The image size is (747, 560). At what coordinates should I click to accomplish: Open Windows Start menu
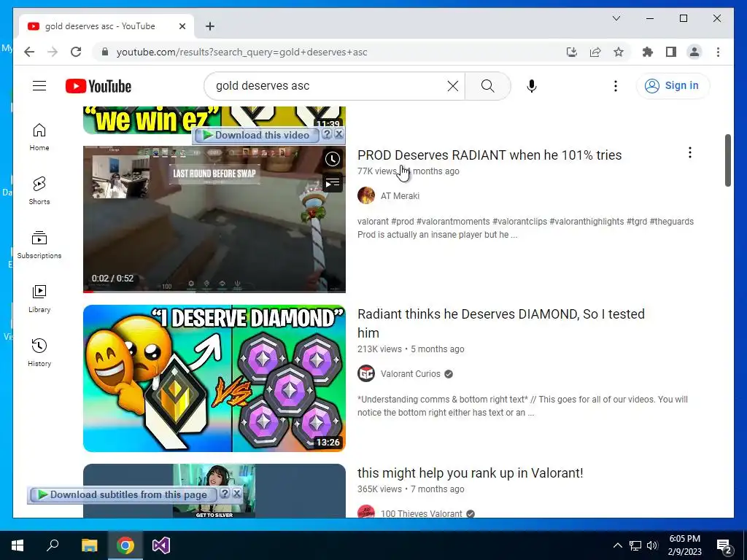18,545
